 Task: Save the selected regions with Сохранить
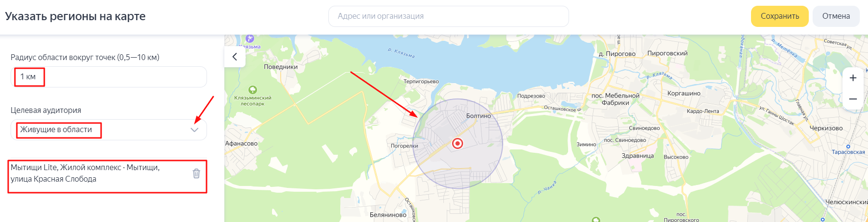[780, 16]
